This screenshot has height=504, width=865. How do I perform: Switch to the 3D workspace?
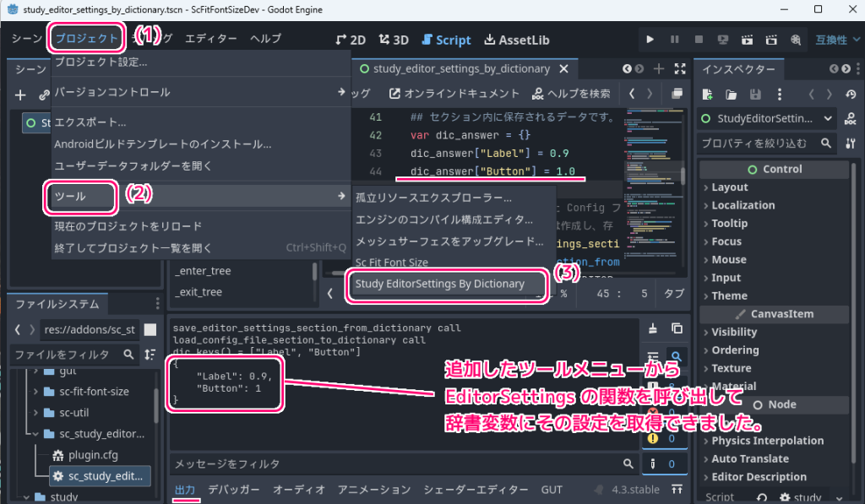pos(394,39)
